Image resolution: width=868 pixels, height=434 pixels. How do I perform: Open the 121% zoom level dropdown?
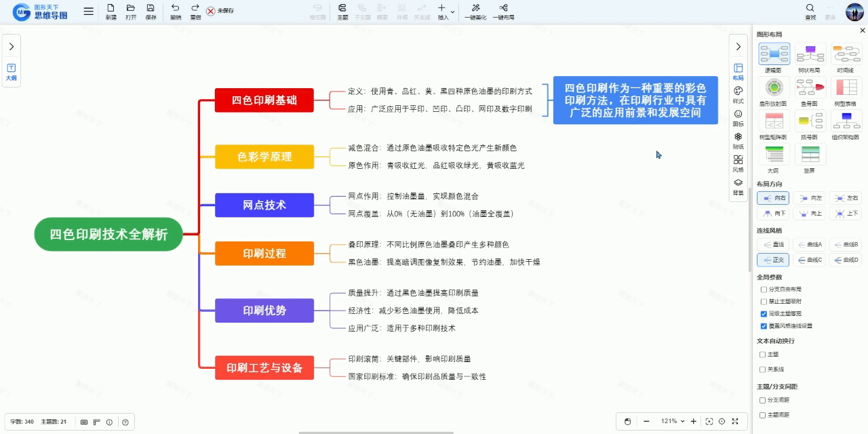click(673, 421)
